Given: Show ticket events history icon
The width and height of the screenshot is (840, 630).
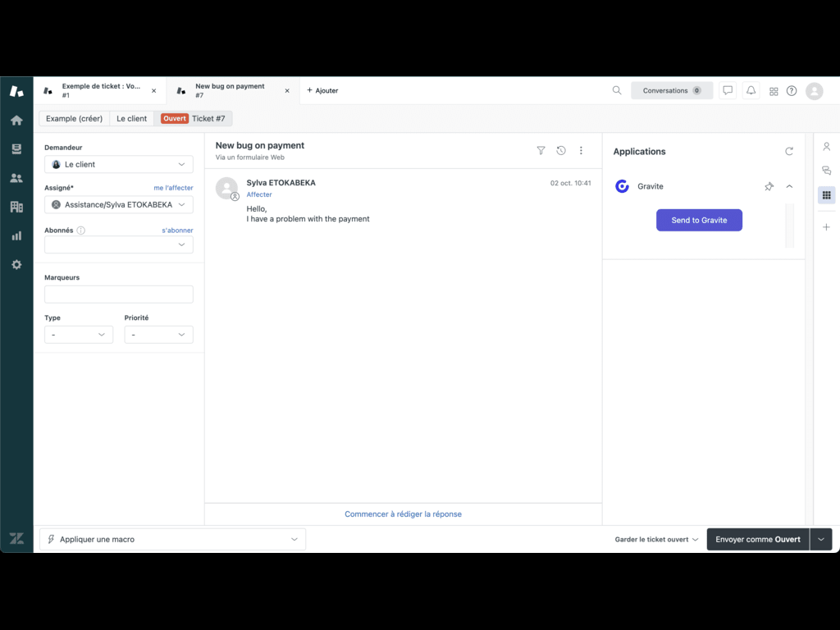Looking at the screenshot, I should coord(561,151).
